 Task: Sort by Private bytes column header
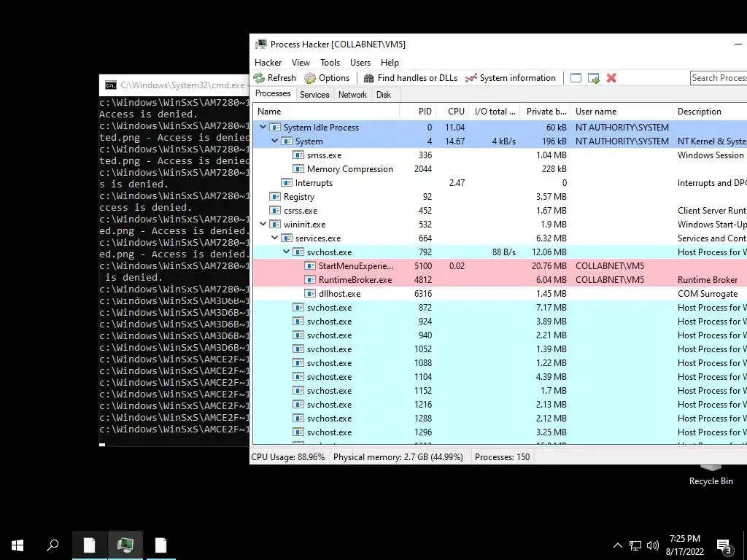546,112
